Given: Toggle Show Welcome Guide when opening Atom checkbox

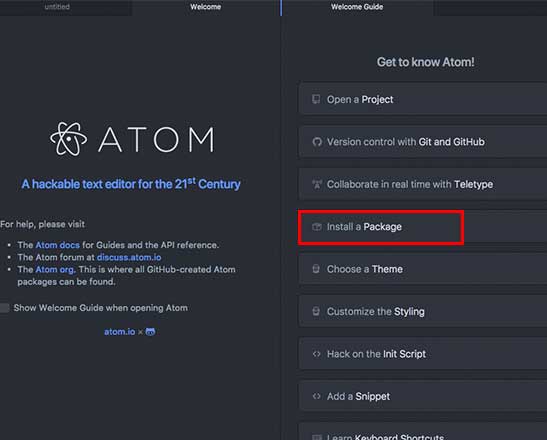Looking at the screenshot, I should [4, 308].
